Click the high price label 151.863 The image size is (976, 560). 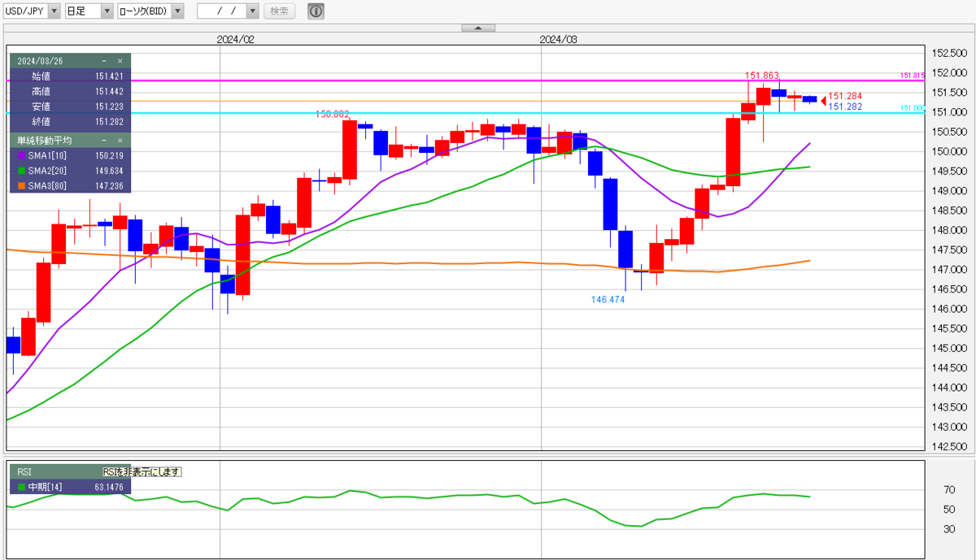point(762,76)
